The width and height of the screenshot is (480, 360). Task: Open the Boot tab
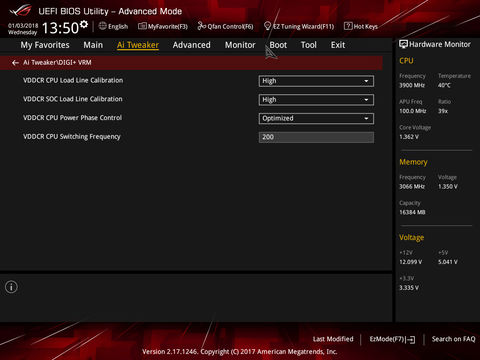click(x=278, y=45)
